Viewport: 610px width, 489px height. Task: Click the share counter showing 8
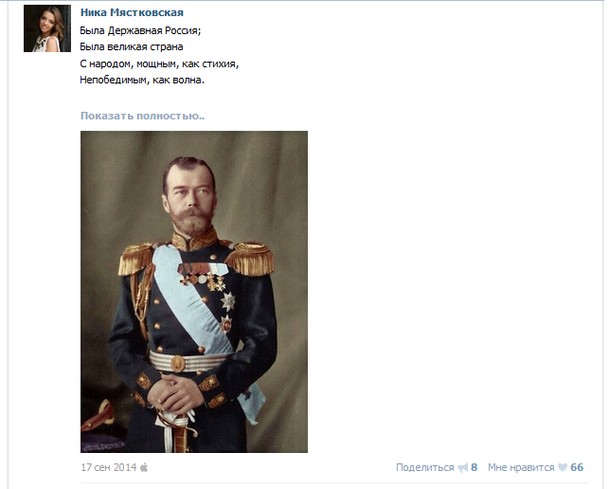tap(474, 467)
